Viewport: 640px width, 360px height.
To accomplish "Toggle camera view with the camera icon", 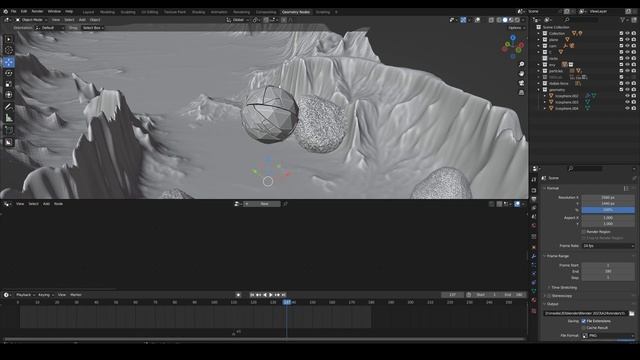I will (521, 83).
